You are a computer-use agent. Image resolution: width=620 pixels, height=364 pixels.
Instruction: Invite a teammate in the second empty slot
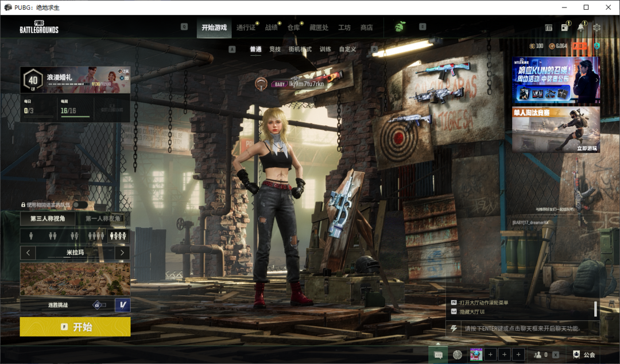click(x=505, y=354)
